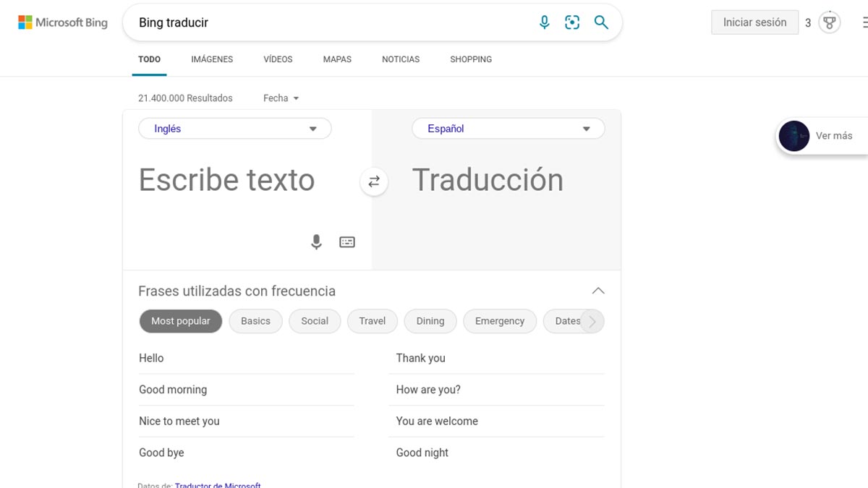Switch to the Emergency phrases filter

[x=499, y=320]
